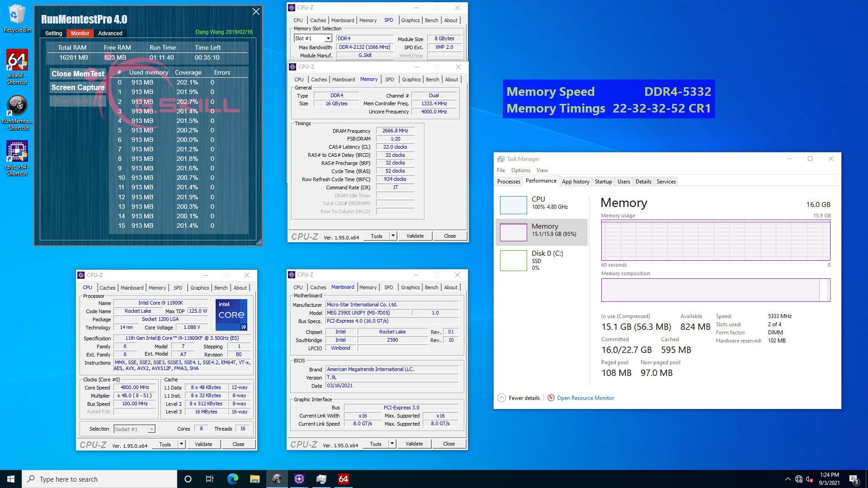Open the App history tab in Task Manager
The height and width of the screenshot is (488, 868).
[x=575, y=182]
